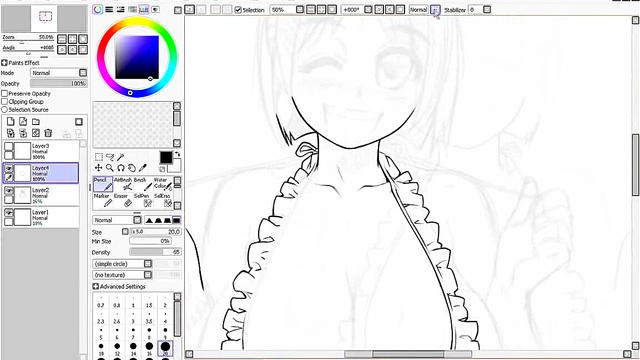
Task: Select the SelEras tool
Action: click(162, 201)
